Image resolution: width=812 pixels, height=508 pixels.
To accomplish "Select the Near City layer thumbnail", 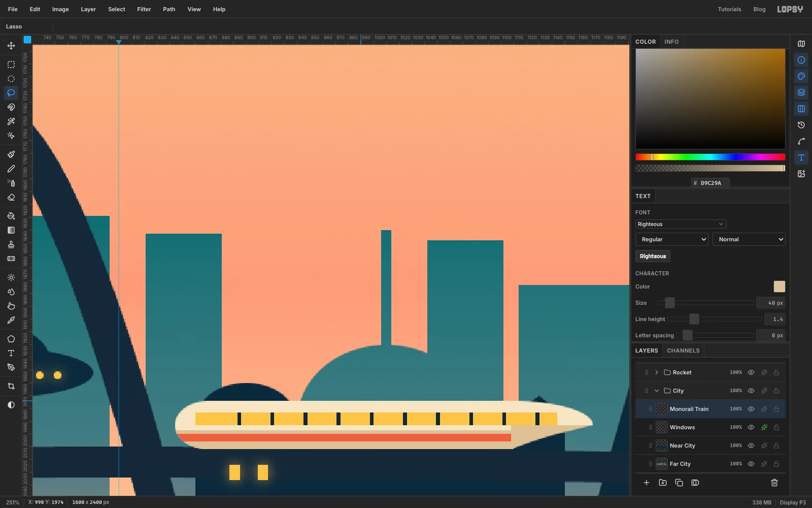I will coord(662,446).
